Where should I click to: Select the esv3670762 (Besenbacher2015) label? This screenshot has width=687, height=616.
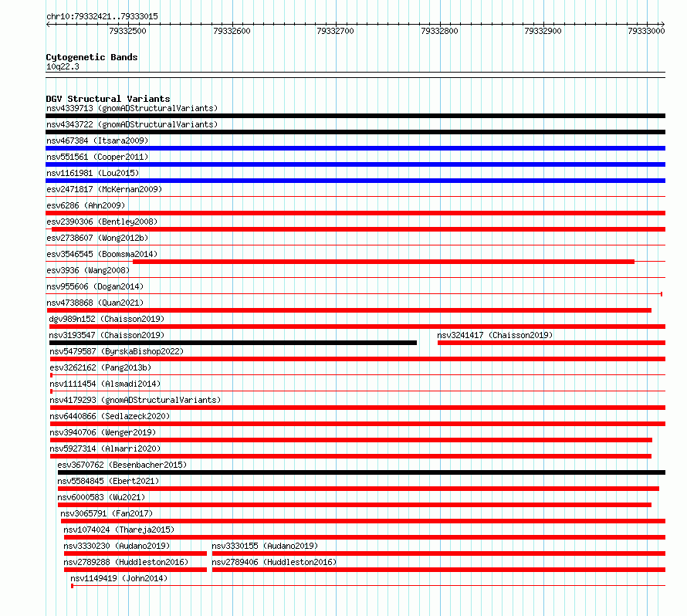(x=122, y=465)
